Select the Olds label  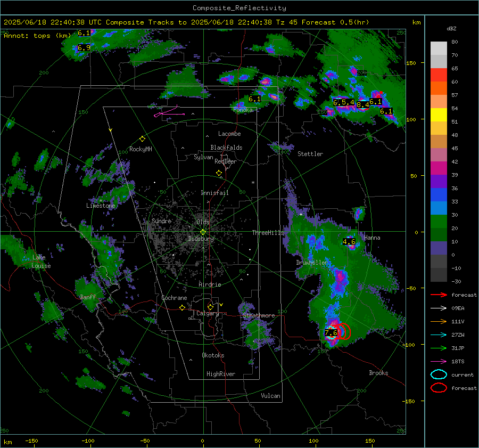click(x=203, y=222)
